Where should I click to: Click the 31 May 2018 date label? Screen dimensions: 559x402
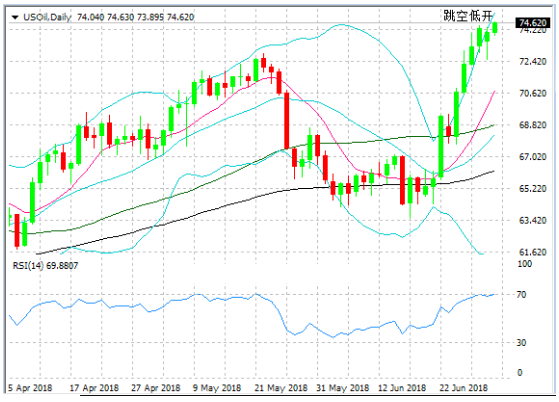pos(343,388)
